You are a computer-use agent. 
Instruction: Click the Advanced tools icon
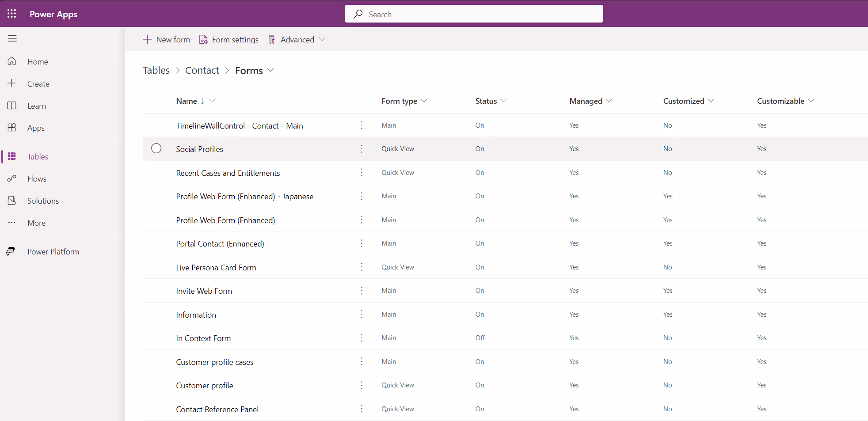272,39
